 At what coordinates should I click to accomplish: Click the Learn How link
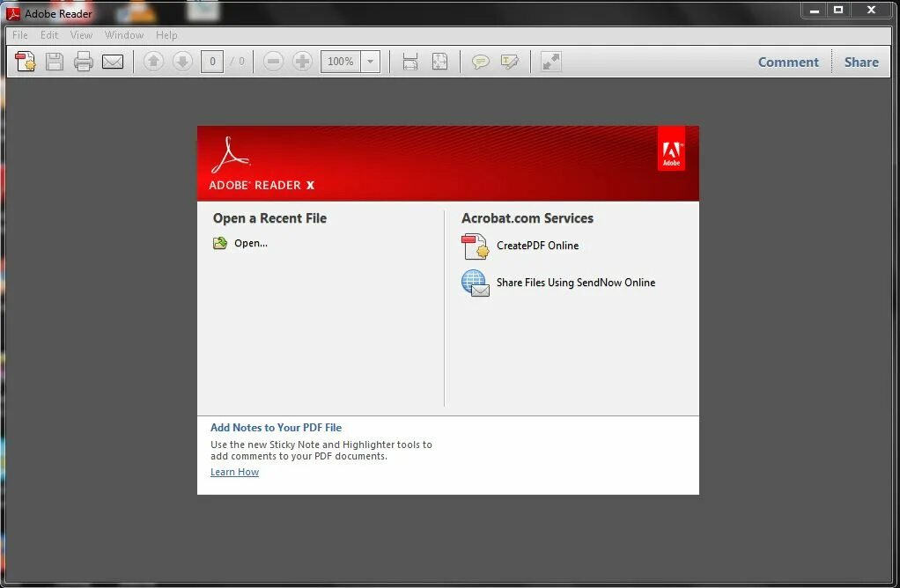pyautogui.click(x=235, y=472)
